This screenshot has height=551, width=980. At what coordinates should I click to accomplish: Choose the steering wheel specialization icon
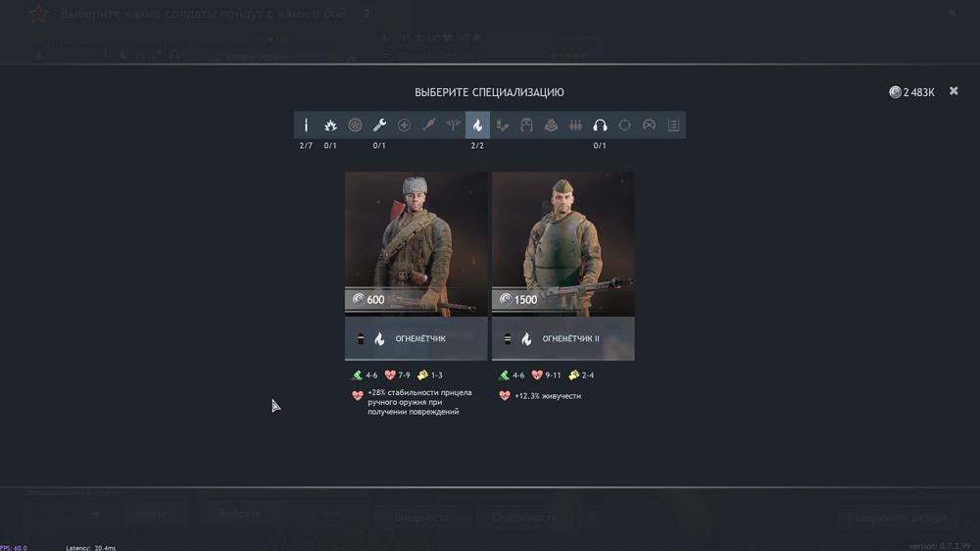point(649,125)
